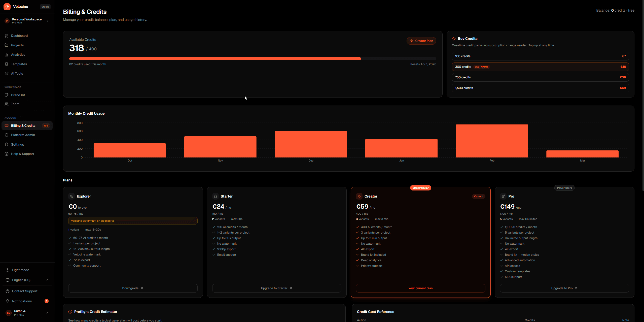Click the Platform Admin shield icon
644x322 pixels.
click(x=7, y=135)
